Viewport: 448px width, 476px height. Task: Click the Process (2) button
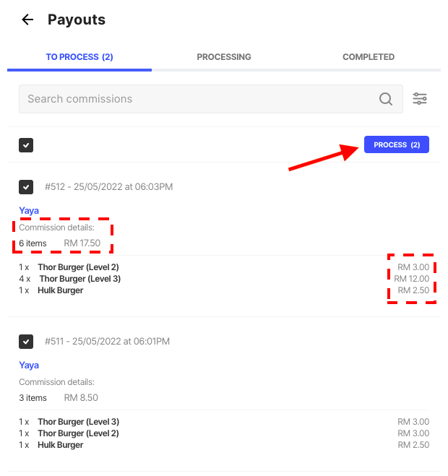(x=397, y=144)
